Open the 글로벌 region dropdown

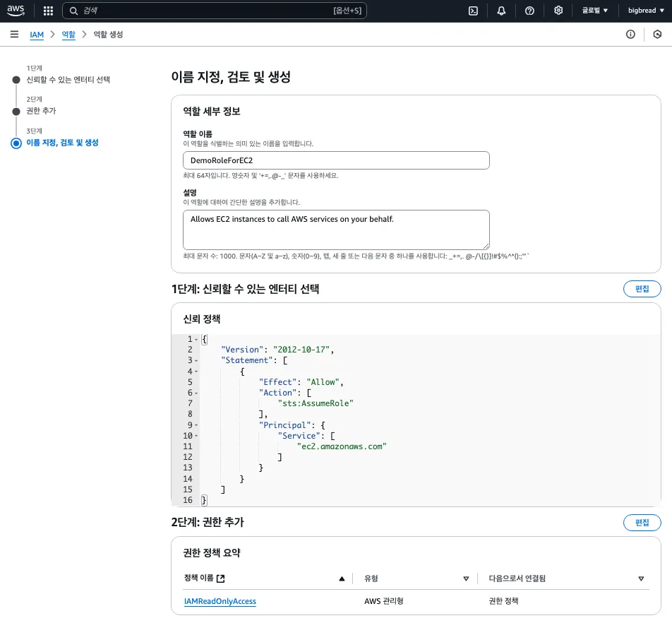pos(594,11)
